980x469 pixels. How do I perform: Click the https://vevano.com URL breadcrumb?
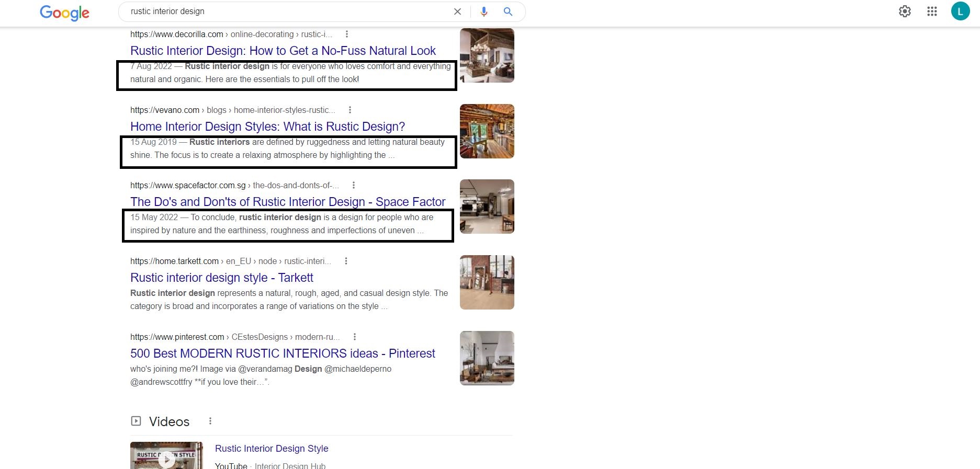(x=233, y=110)
